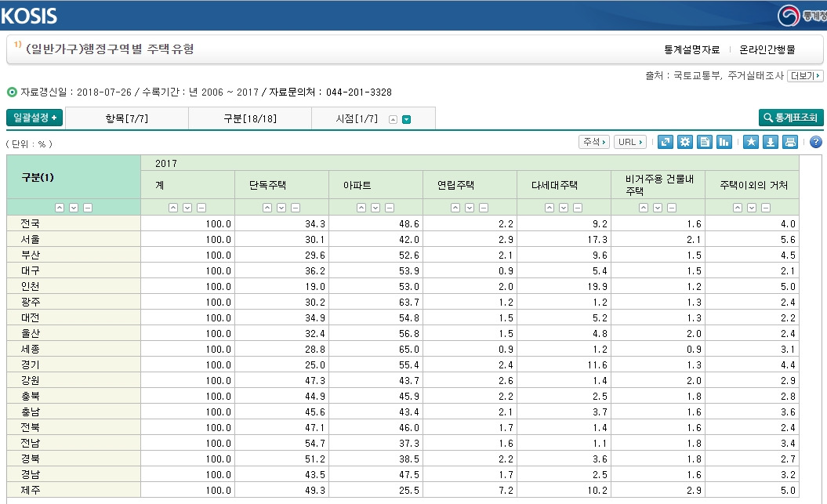Sort 단독주택 column descending

click(281, 208)
